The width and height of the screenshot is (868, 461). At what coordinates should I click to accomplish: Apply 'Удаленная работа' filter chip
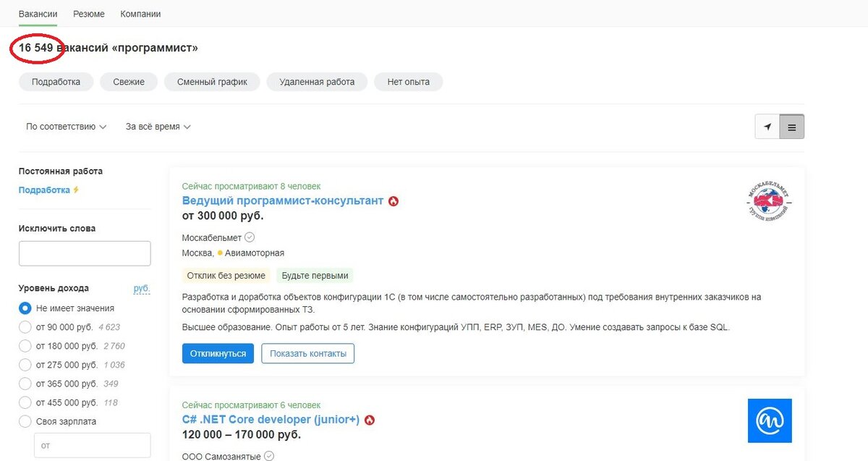point(317,82)
